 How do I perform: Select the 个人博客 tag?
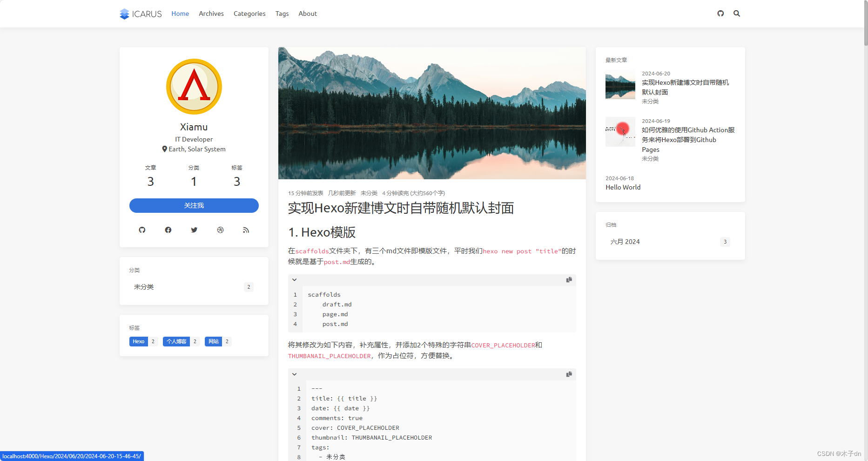point(176,341)
